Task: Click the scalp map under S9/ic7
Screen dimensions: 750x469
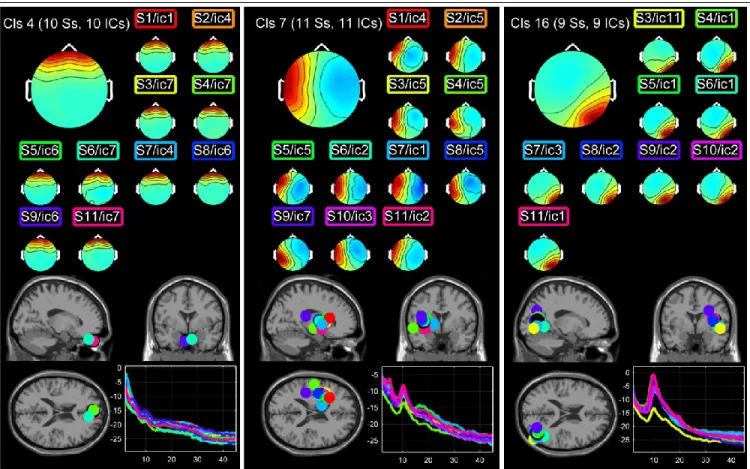Action: (293, 253)
